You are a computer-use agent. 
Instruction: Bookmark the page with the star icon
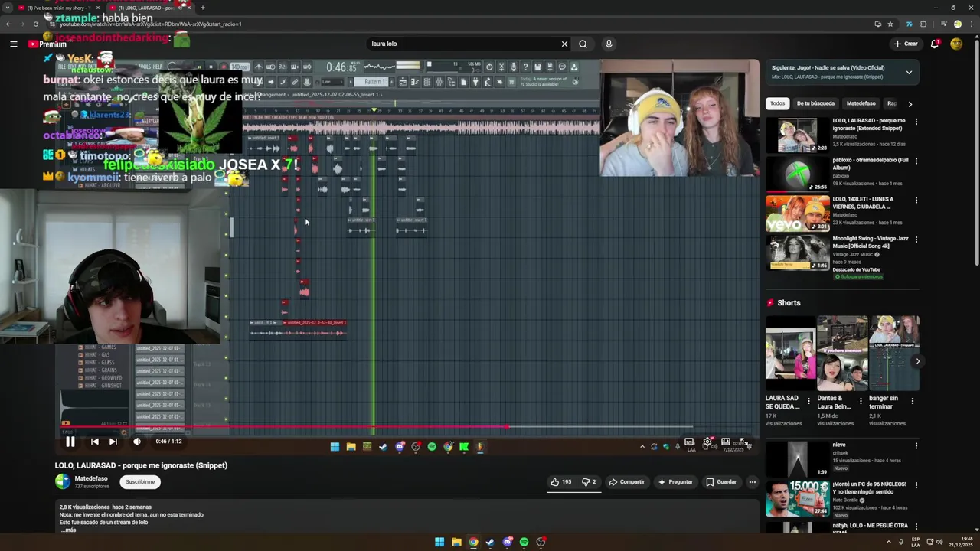[890, 24]
